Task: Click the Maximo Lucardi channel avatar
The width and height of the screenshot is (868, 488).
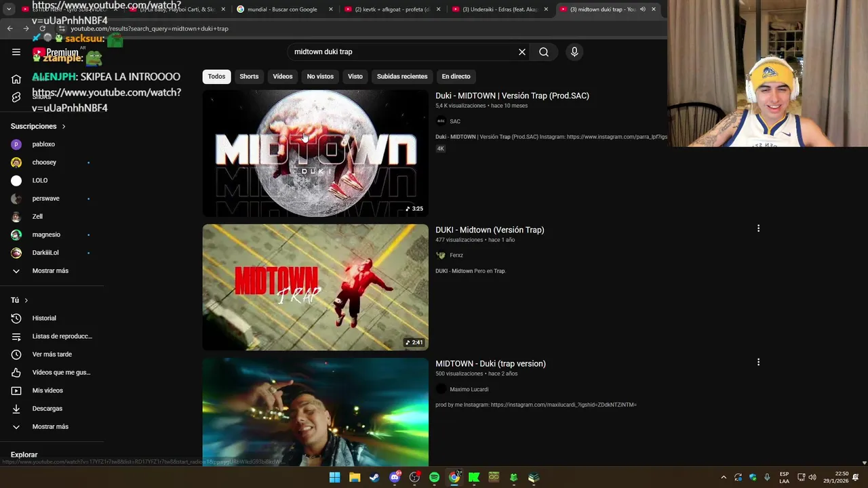Action: [441, 389]
